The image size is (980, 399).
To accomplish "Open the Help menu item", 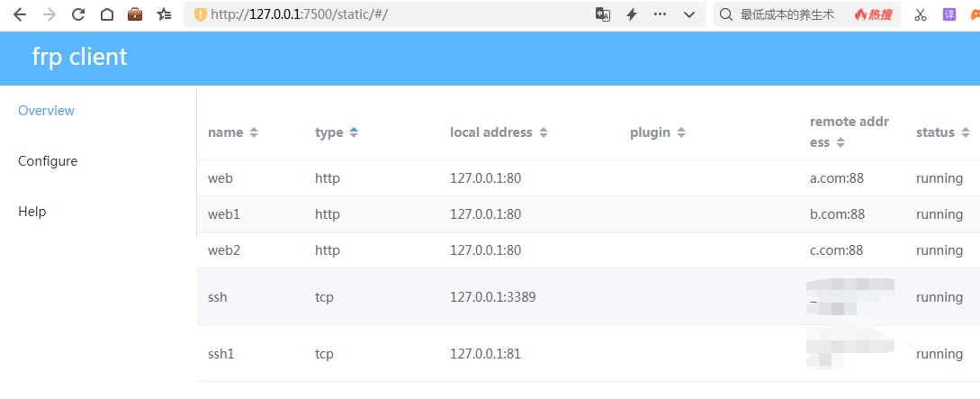I will tap(32, 212).
